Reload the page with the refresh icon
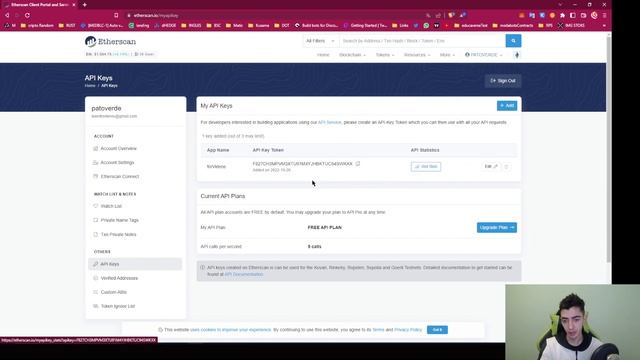Screen dimensions: 640x360 click(27, 16)
